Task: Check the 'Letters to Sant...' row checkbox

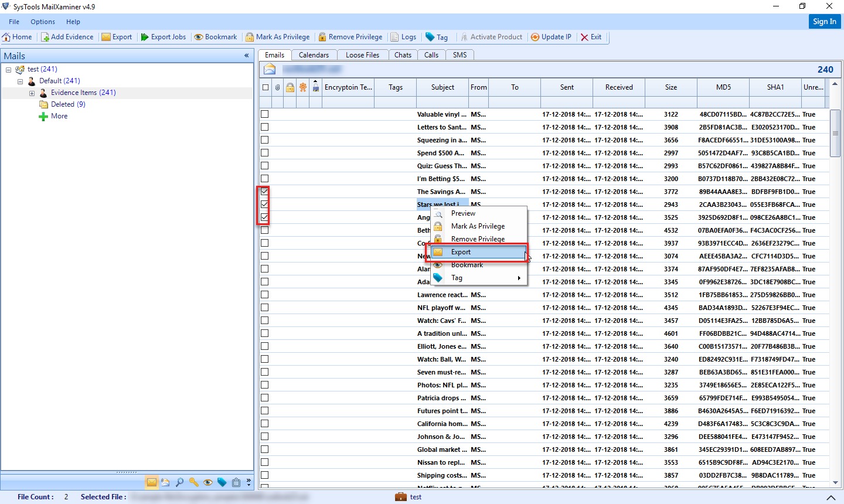Action: click(x=265, y=127)
